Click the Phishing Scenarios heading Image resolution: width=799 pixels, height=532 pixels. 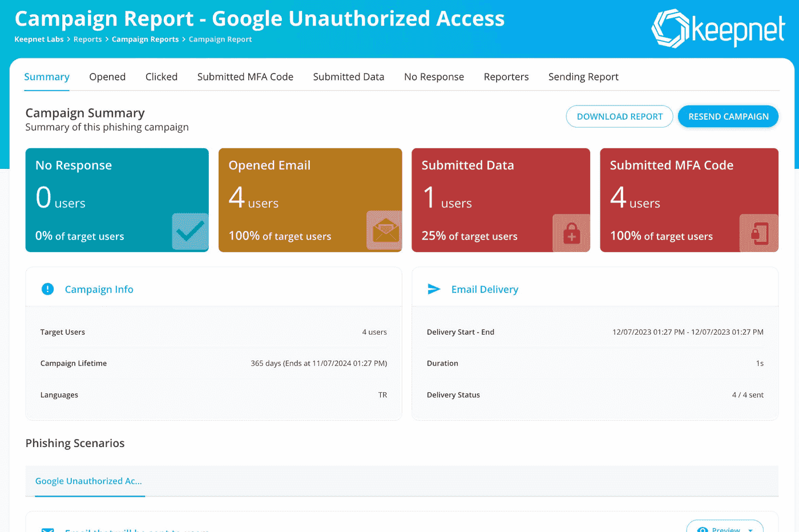[x=75, y=443]
